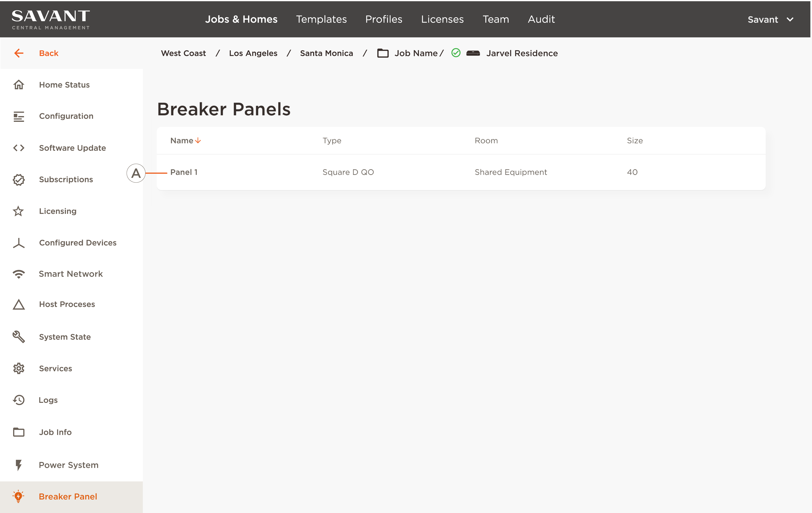The image size is (812, 513).
Task: Open Subscriptions via its badge icon
Action: tap(19, 179)
